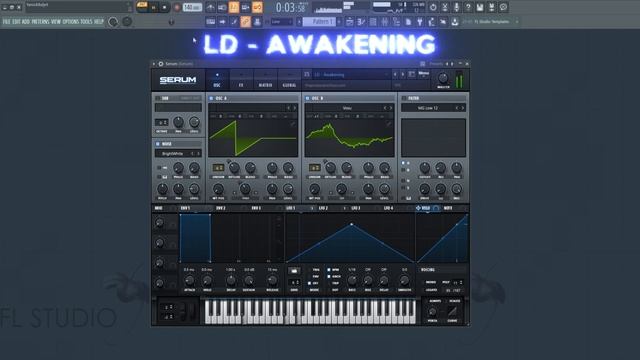Click the Serum Menu button
Viewport: 640px width, 360px height.
point(424,73)
